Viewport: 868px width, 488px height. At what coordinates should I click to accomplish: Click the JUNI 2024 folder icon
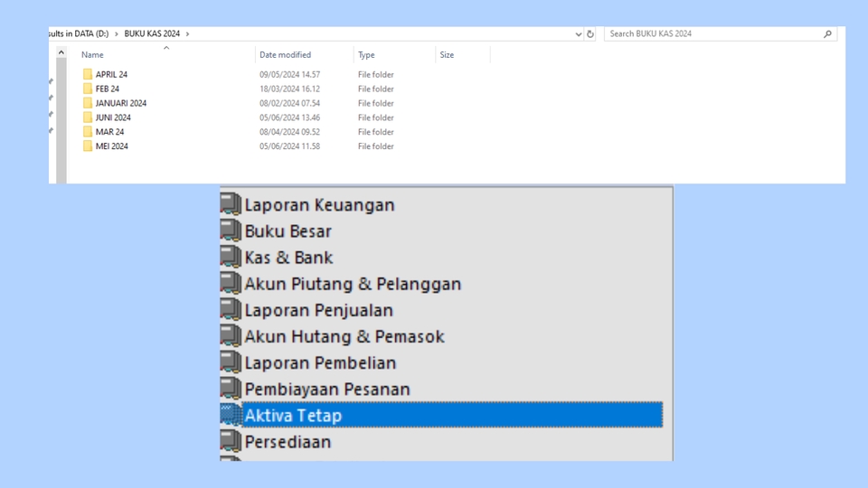(88, 117)
